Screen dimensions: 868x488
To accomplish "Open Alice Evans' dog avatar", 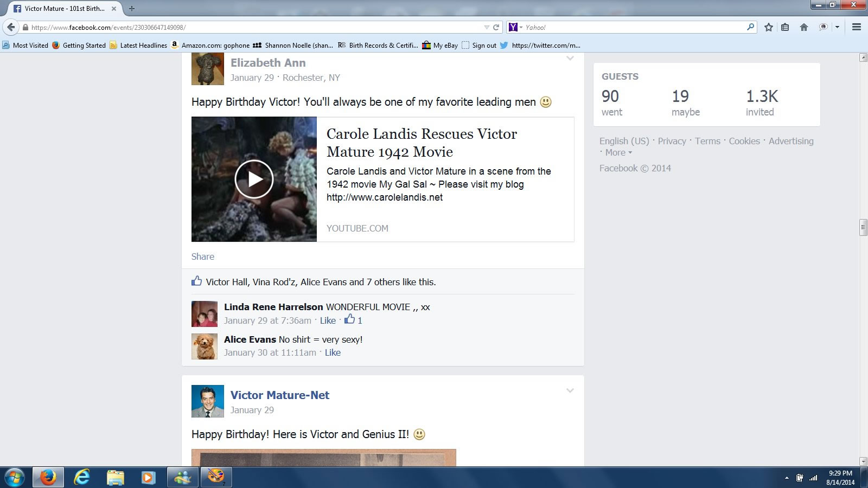I will point(205,346).
